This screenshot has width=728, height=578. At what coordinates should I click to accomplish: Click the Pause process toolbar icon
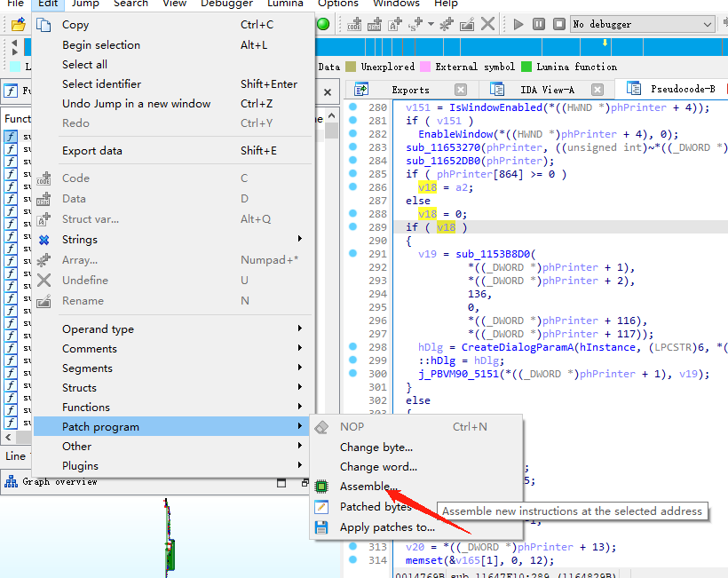point(539,24)
